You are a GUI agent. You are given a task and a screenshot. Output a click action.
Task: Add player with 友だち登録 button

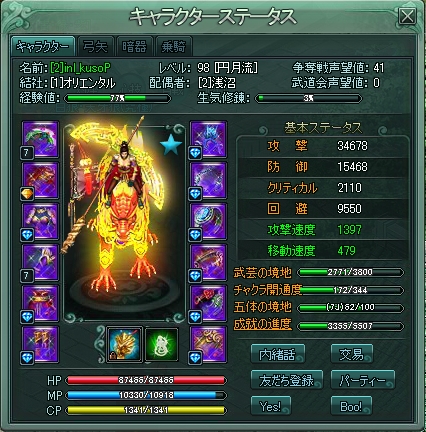pos(287,380)
